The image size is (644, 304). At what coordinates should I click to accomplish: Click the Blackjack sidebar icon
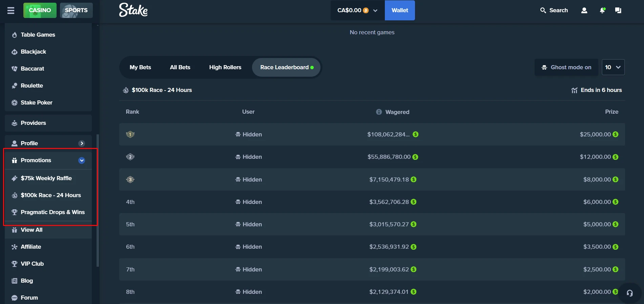(x=14, y=52)
